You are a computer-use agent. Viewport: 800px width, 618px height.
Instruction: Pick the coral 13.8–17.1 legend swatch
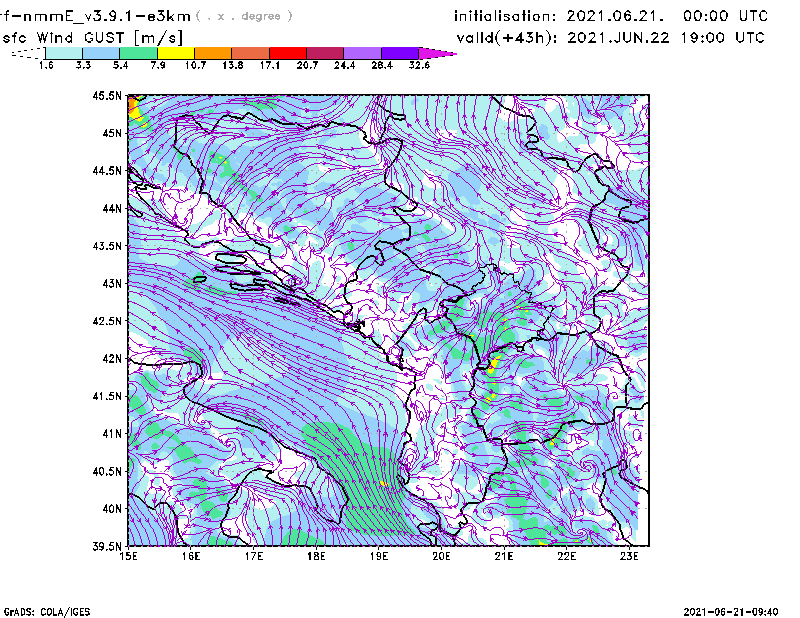(251, 53)
